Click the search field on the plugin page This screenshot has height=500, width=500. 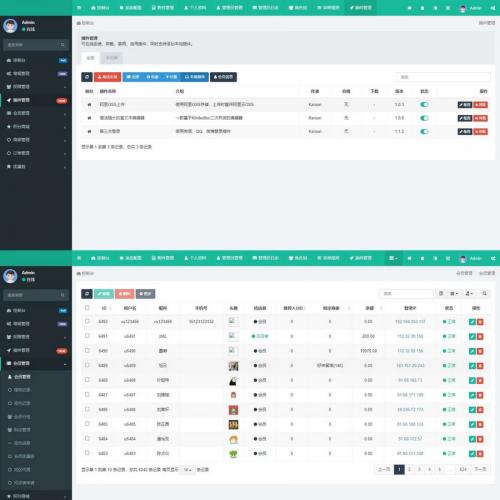pyautogui.click(x=443, y=77)
